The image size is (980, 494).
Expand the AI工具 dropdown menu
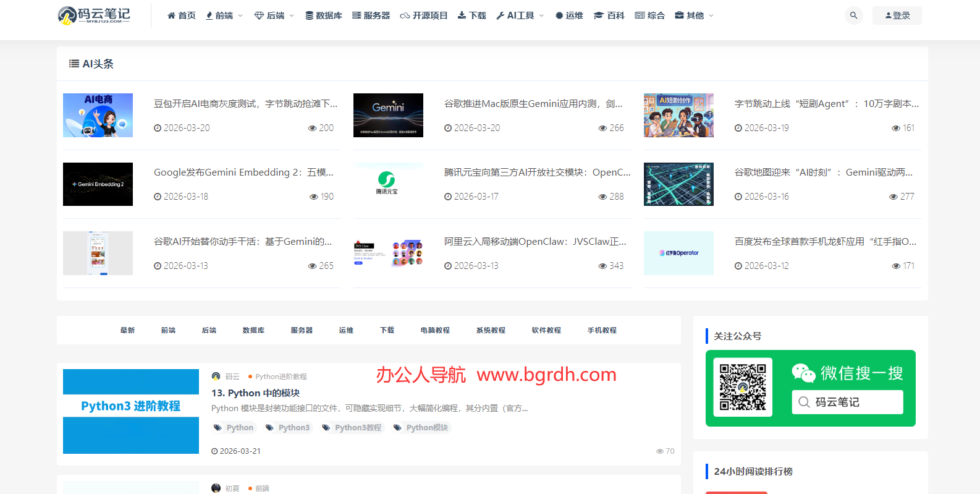520,15
